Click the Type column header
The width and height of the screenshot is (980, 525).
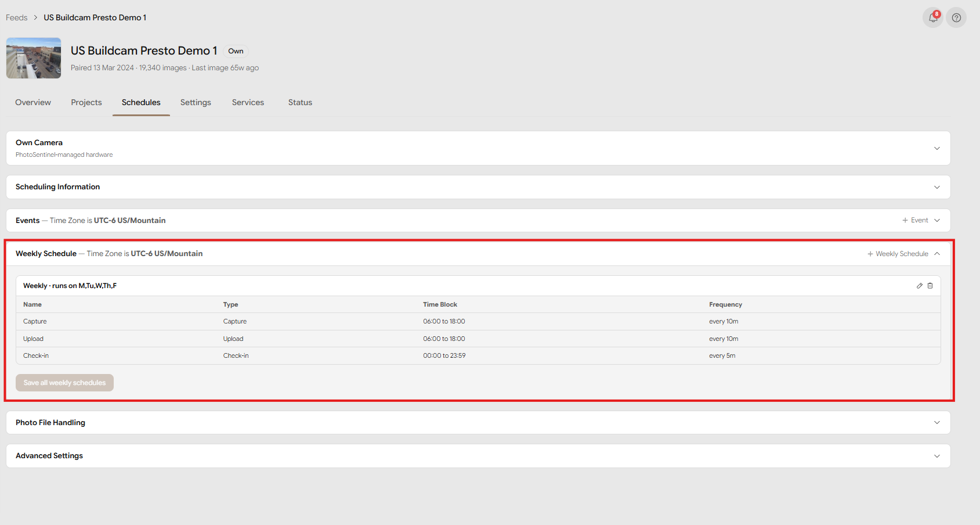click(230, 304)
